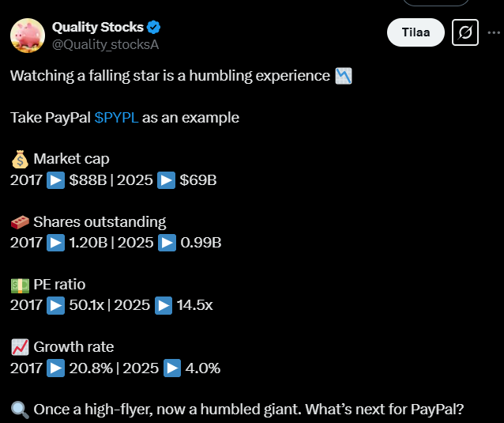
Task: Click the play arrow before 14.5x
Action: [x=164, y=305]
